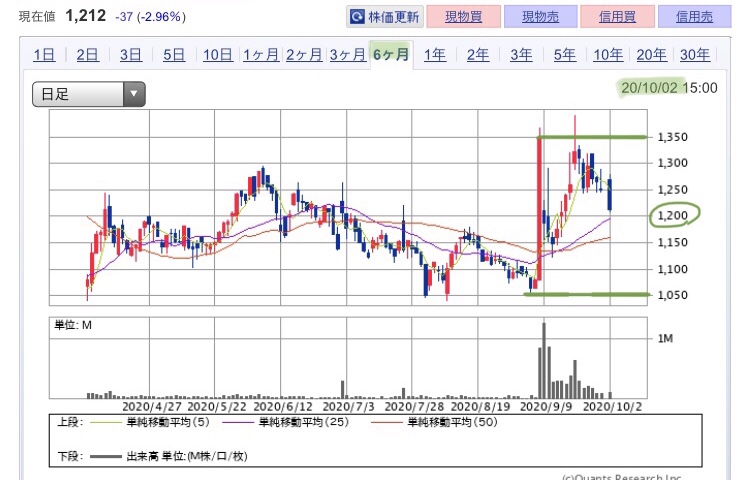The width and height of the screenshot is (737, 480).
Task: Click the 2020/7/28 date label
Action: 414,406
